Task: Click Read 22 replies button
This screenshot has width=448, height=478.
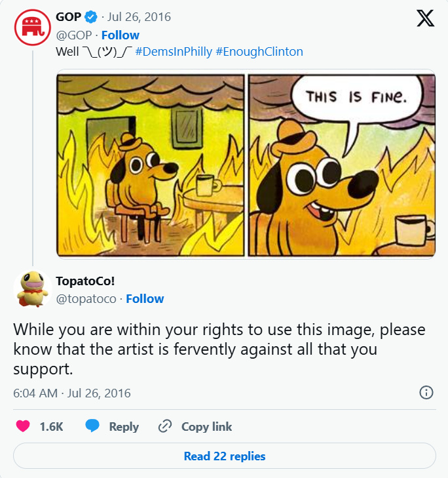Action: pos(224,456)
